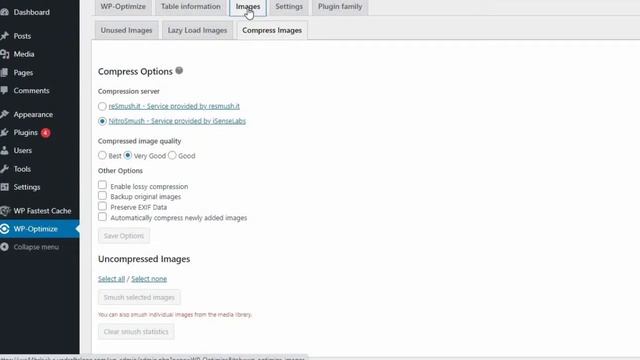Click the Dashboard icon in sidebar
Image resolution: width=640 pixels, height=360 pixels.
[x=4, y=12]
